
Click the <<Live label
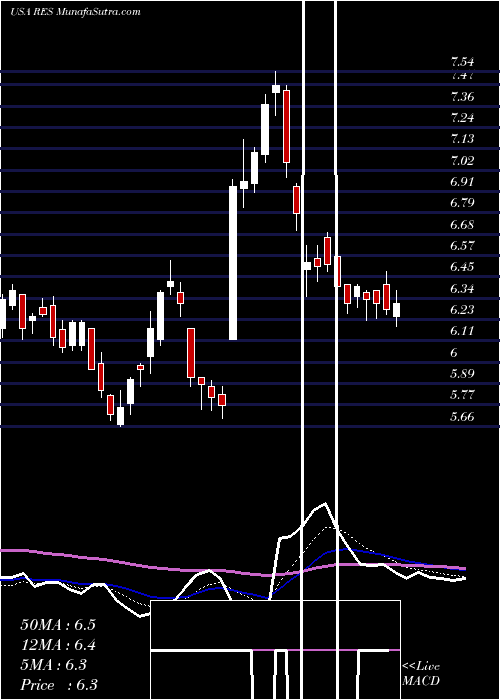coord(421,667)
